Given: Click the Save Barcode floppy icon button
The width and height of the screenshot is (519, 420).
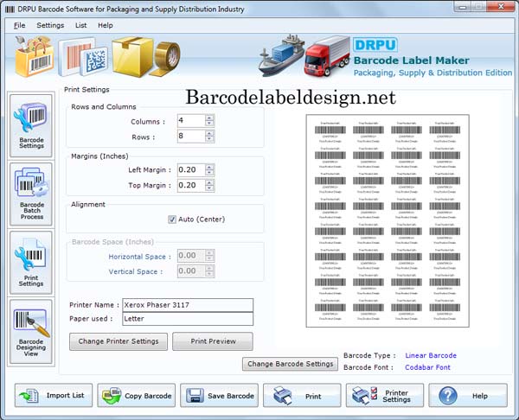Looking at the screenshot, I should click(219, 395).
